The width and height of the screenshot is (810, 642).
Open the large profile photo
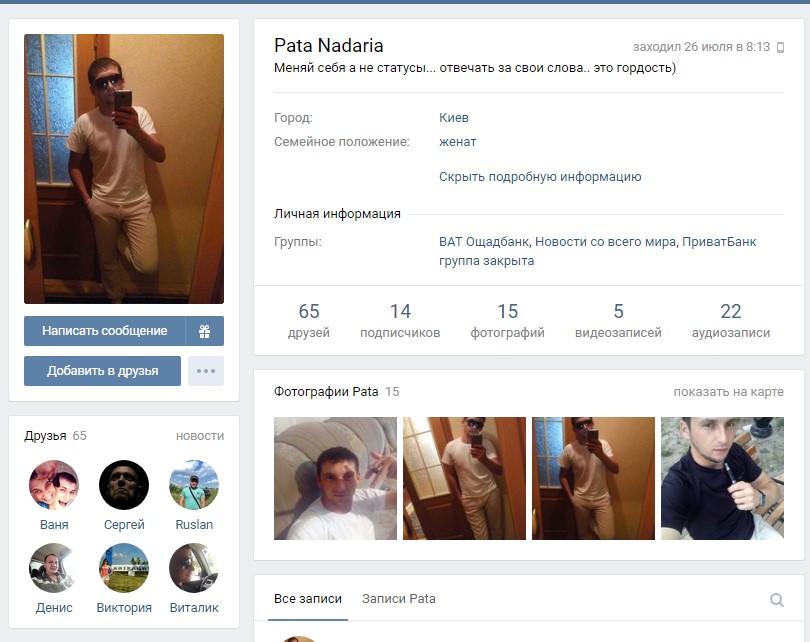click(x=124, y=169)
